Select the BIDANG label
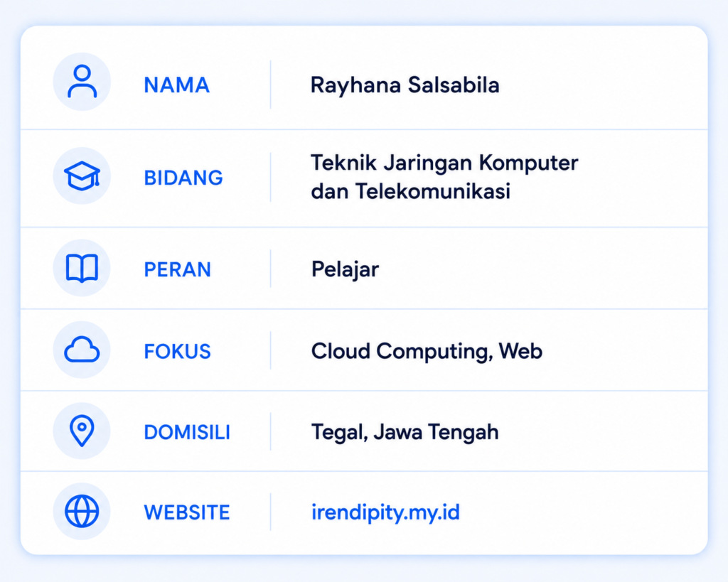The height and width of the screenshot is (582, 728). point(183,178)
